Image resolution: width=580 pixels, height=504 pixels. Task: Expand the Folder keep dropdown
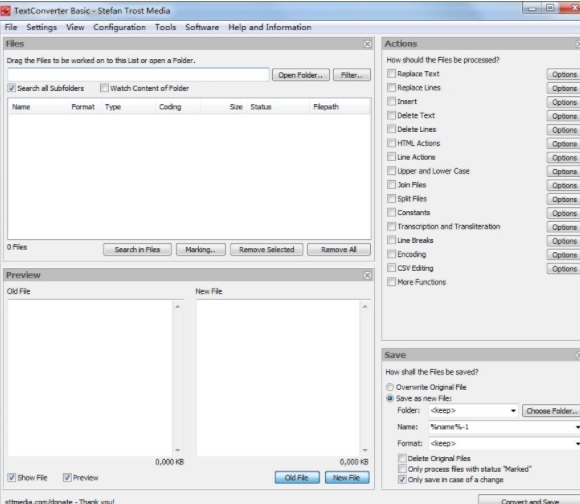(x=513, y=411)
